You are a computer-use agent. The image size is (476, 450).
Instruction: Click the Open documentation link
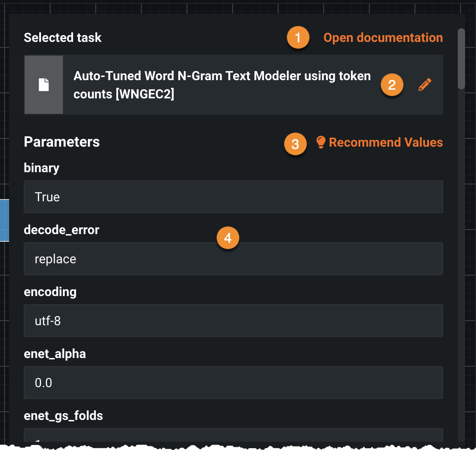[x=383, y=38]
